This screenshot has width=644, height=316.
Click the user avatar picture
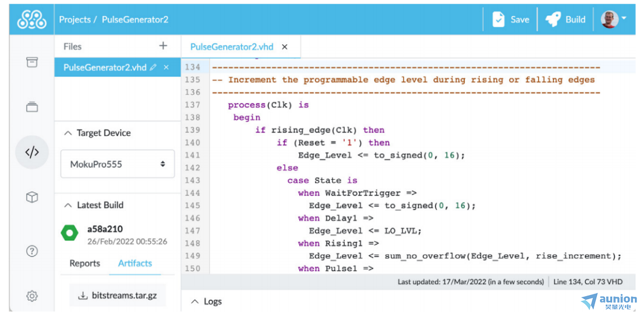point(609,19)
